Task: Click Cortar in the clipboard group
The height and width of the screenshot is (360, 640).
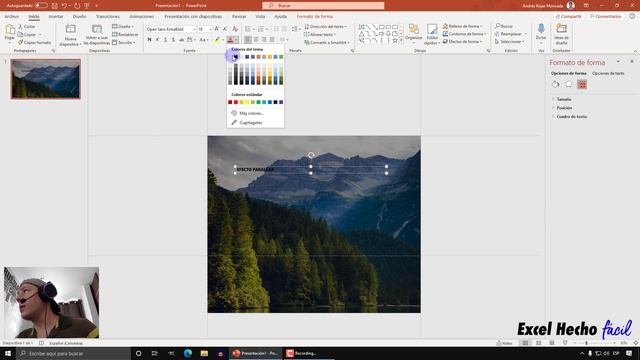Action: coord(27,27)
